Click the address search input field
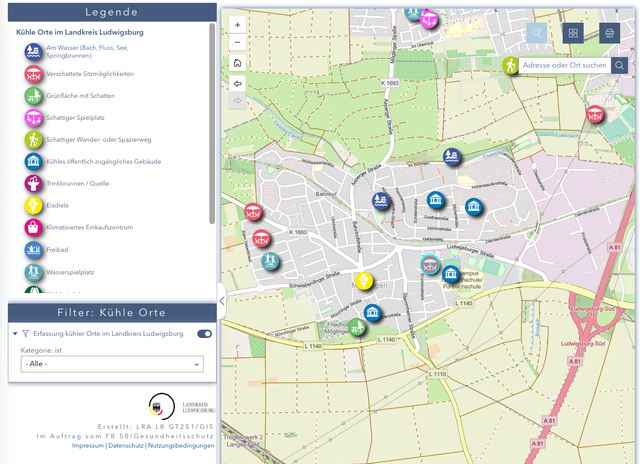Screen dimensions: 640x464 tap(564, 65)
